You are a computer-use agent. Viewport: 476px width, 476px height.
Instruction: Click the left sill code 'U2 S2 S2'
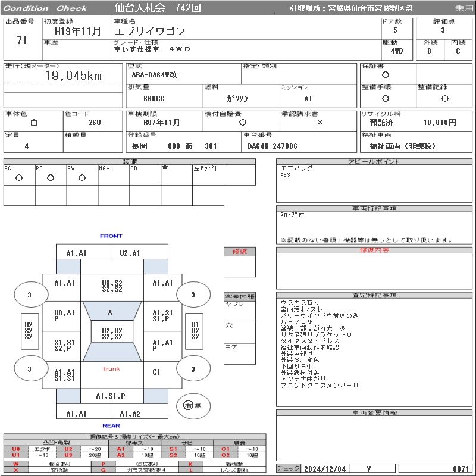pos(29,331)
